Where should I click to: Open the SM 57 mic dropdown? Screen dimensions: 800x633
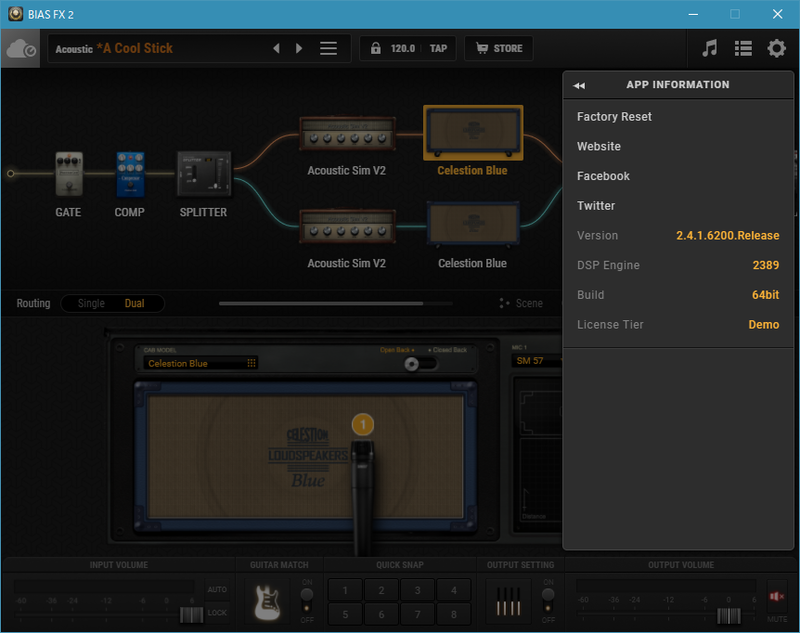point(537,361)
